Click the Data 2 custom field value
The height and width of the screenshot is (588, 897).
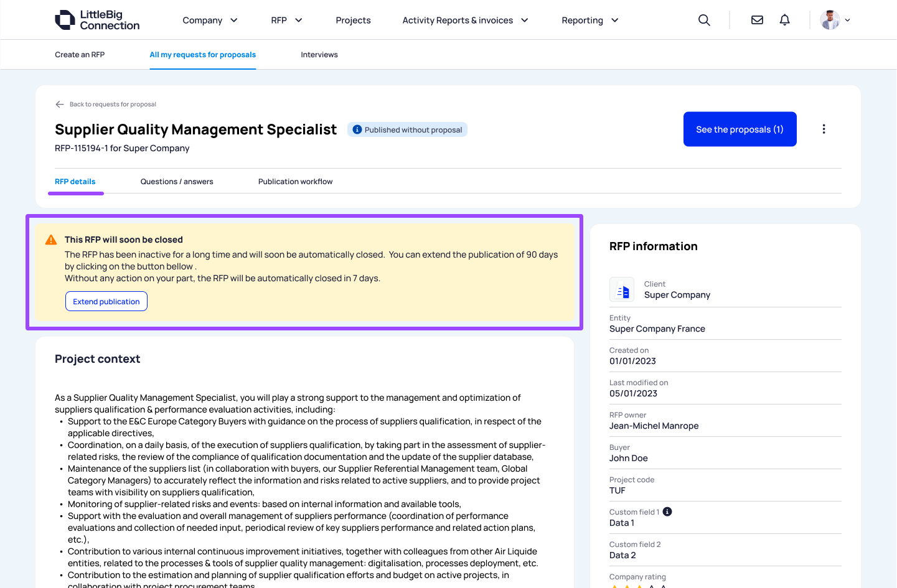pyautogui.click(x=622, y=555)
